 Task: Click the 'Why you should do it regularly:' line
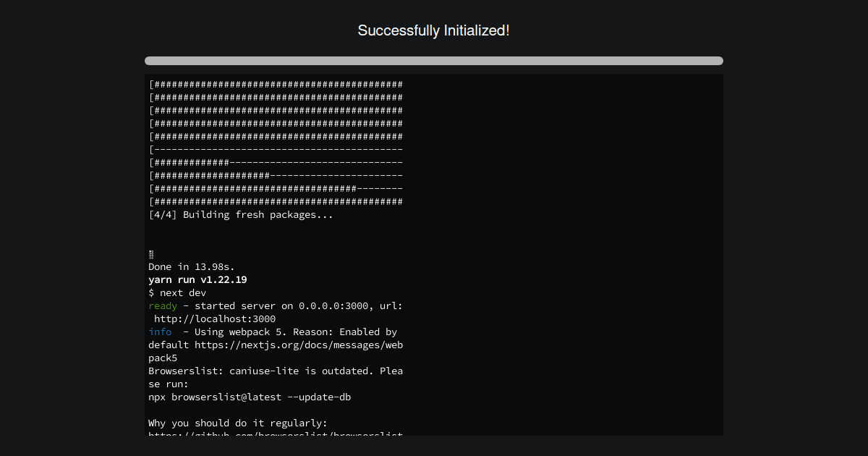(239, 423)
